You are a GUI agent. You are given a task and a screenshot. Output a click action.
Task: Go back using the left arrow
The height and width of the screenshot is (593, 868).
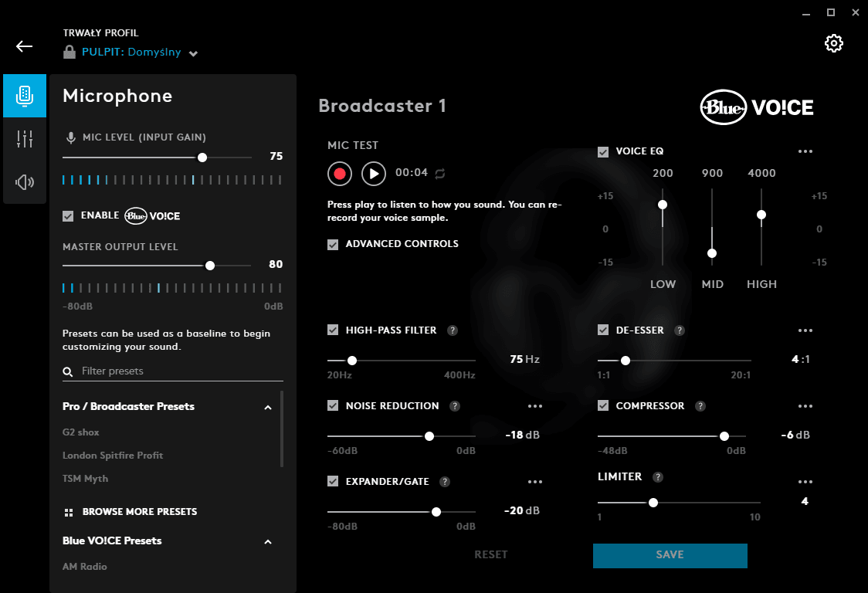pyautogui.click(x=25, y=46)
